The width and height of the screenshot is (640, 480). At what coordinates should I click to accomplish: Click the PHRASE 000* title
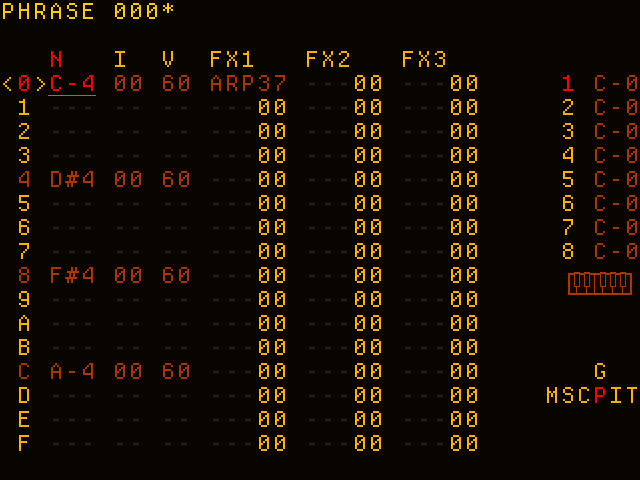pyautogui.click(x=88, y=11)
